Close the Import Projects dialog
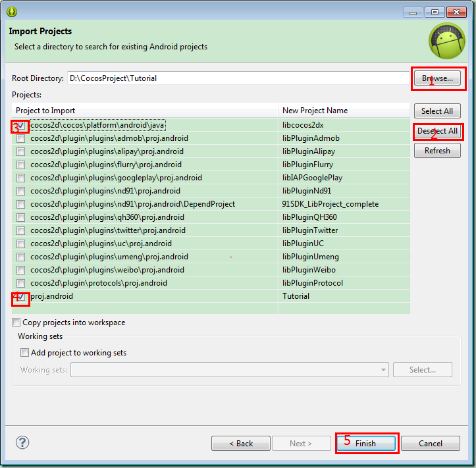The height and width of the screenshot is (468, 476). click(x=456, y=12)
